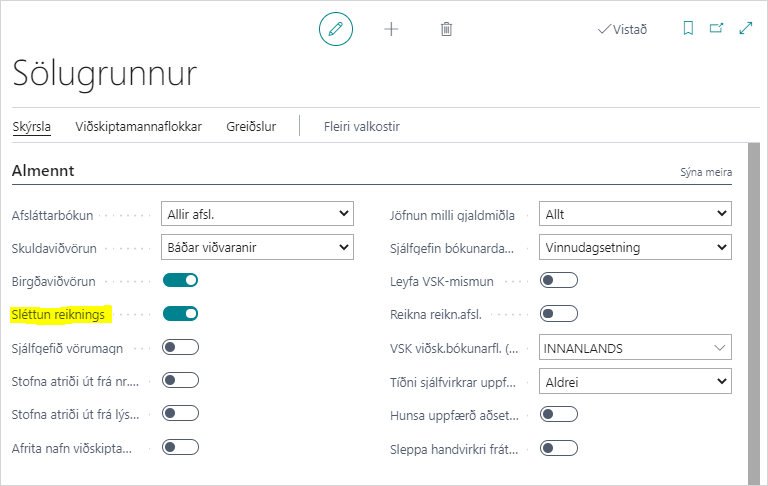Viewport: 768px width, 486px height.
Task: Click the bookmark icon
Action: [x=688, y=29]
